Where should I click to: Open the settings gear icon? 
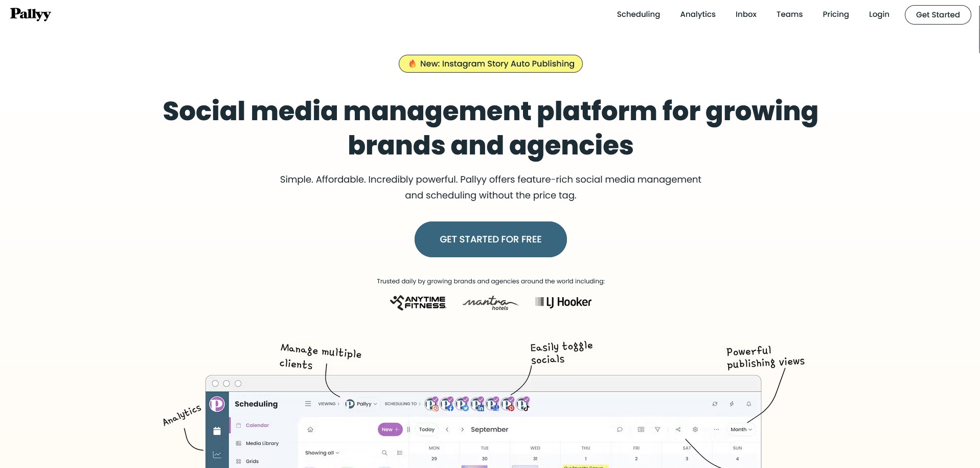695,430
